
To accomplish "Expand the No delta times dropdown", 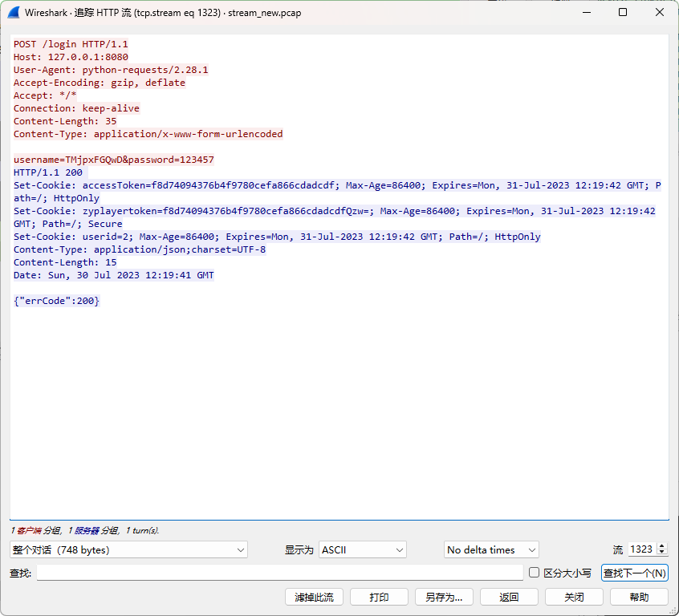I will tap(491, 549).
